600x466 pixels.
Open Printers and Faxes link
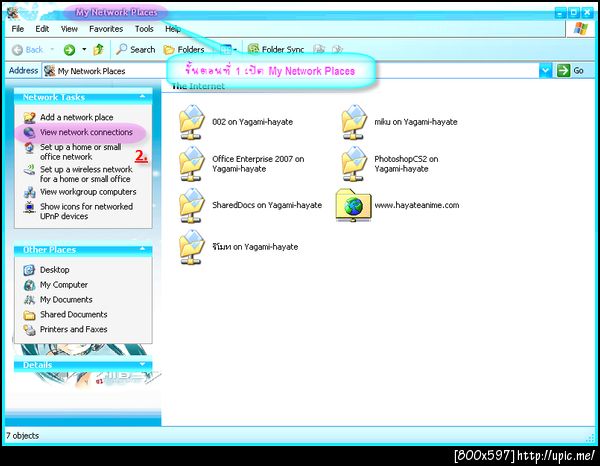(x=73, y=329)
